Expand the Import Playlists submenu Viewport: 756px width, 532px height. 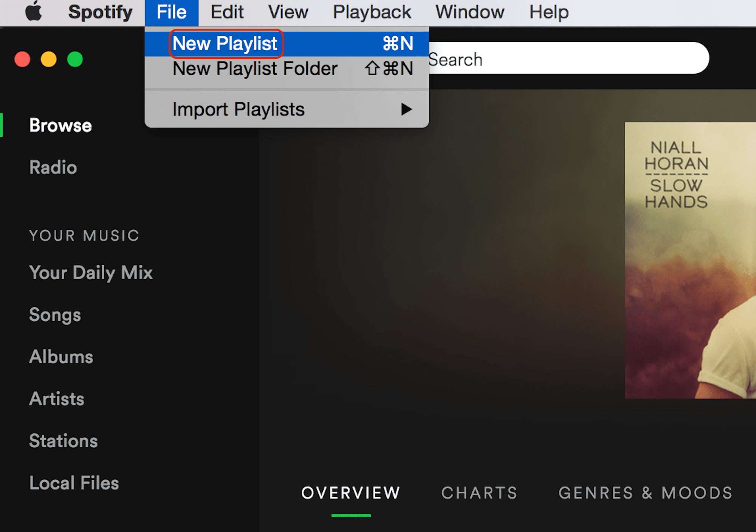pos(287,109)
